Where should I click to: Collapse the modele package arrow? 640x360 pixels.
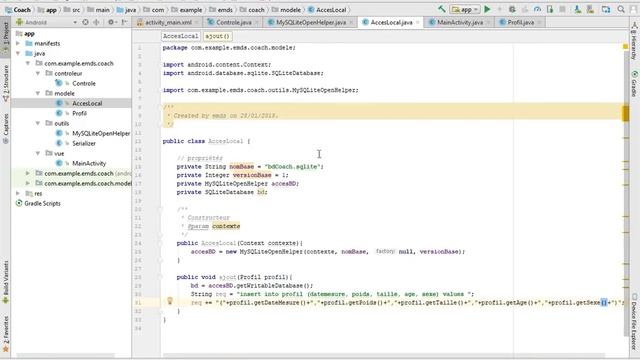click(x=38, y=93)
